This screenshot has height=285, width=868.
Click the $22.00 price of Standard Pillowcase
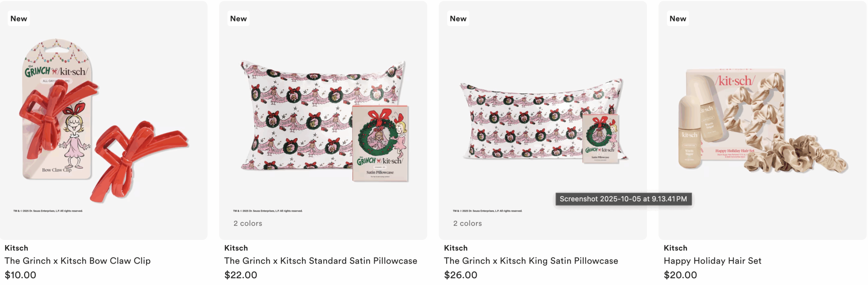(x=241, y=275)
